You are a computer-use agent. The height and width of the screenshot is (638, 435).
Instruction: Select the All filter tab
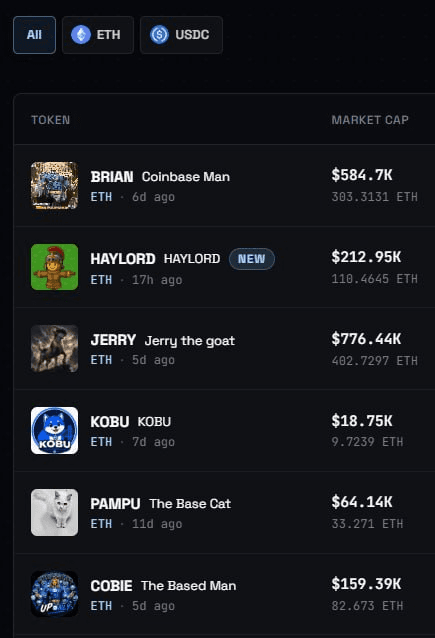[x=34, y=35]
